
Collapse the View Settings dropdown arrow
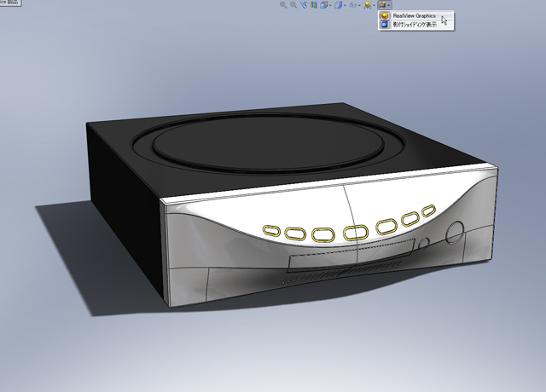(390, 5)
